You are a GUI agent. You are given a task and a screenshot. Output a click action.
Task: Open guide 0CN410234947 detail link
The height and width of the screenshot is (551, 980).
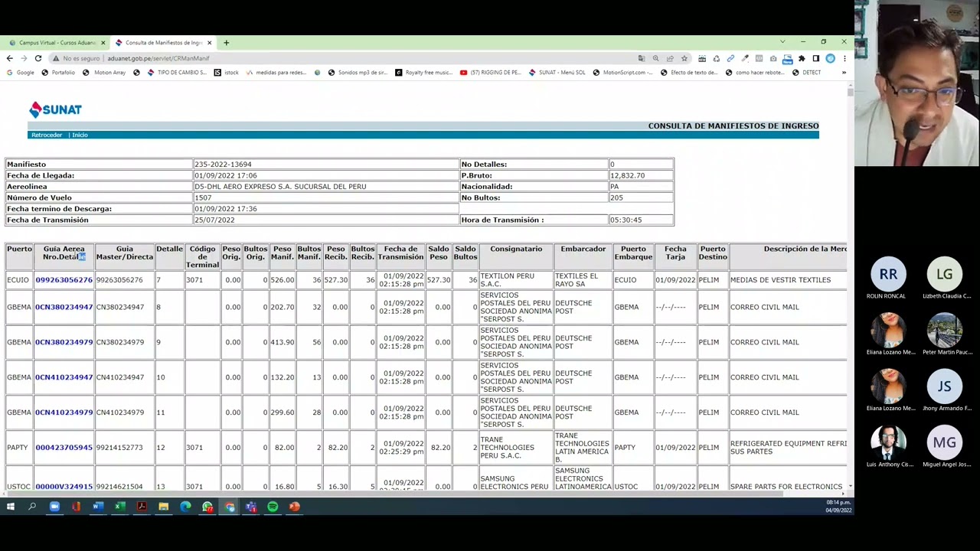pyautogui.click(x=64, y=377)
